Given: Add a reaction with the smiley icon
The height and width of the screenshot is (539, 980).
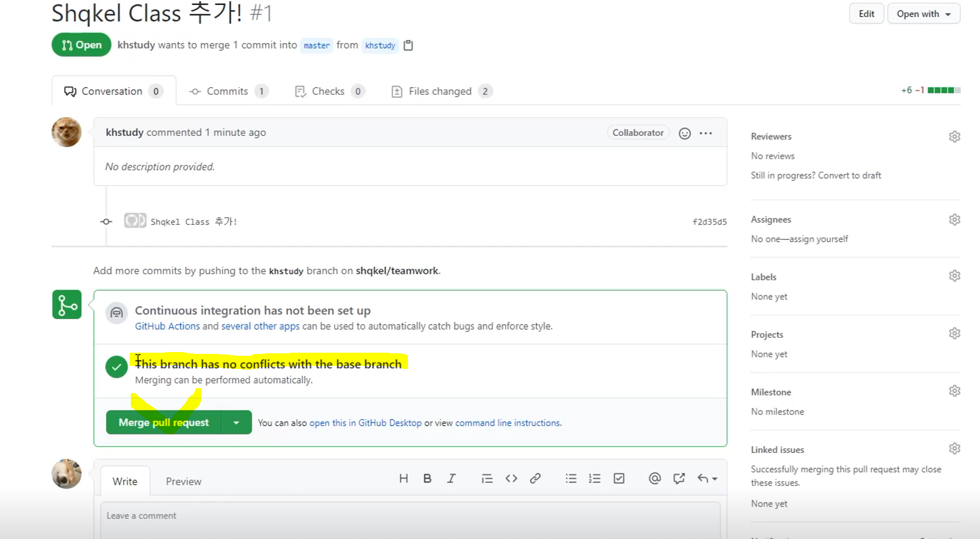Looking at the screenshot, I should point(685,133).
